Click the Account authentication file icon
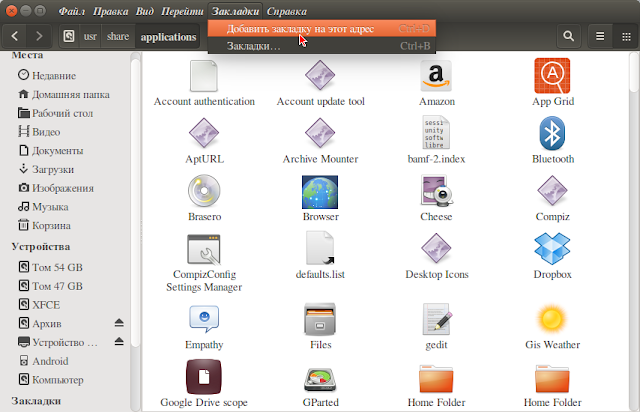Screen dimensions: 640x412 [x=204, y=76]
